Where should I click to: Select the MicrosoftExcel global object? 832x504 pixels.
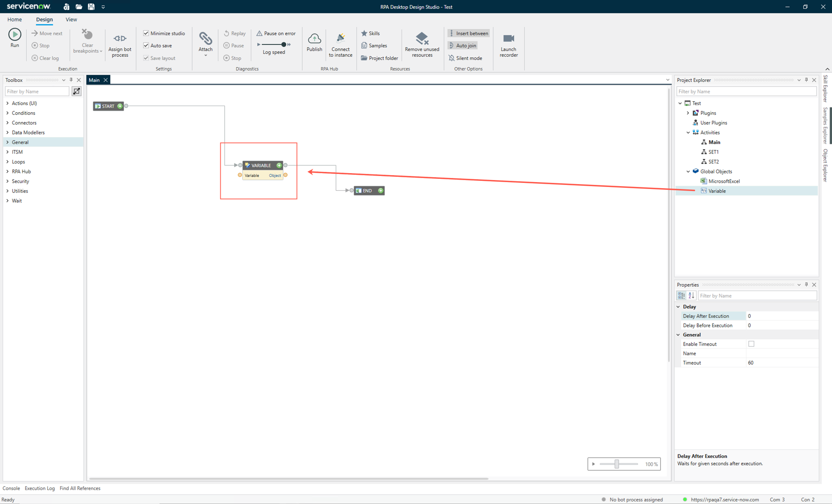(724, 181)
